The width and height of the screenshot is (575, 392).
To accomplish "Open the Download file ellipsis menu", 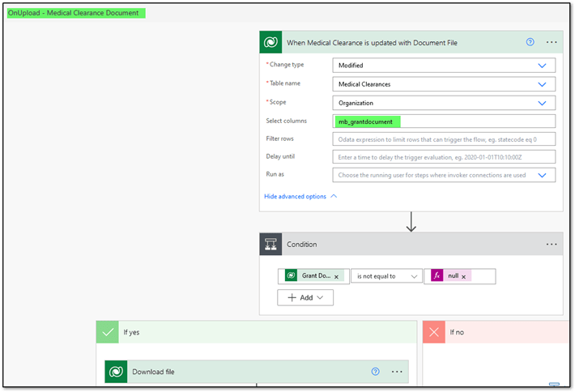I will (x=397, y=372).
